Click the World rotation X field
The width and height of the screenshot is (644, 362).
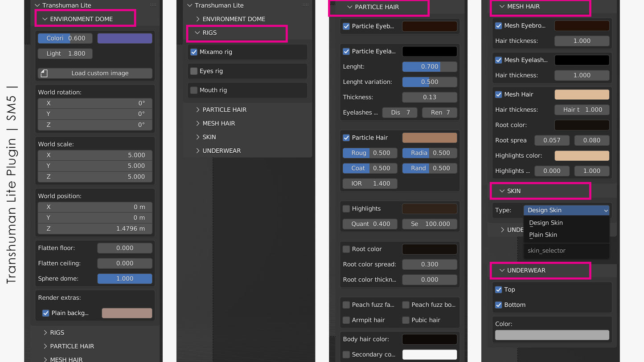click(95, 103)
